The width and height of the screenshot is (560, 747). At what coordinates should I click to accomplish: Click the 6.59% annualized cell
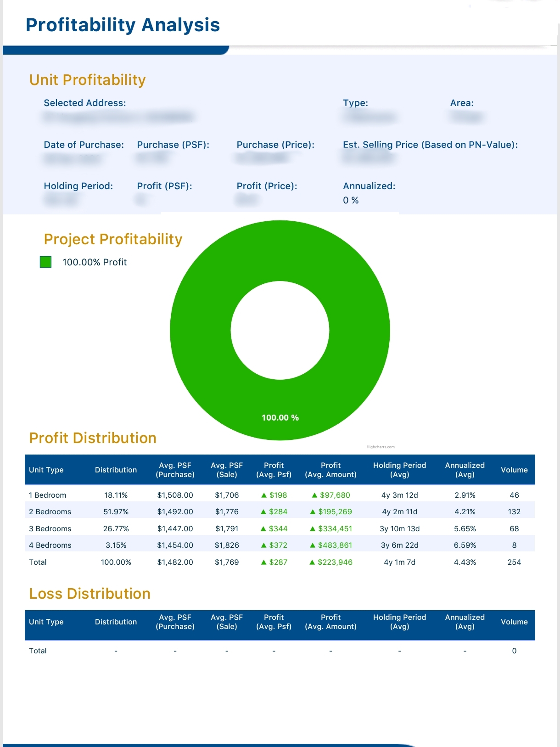click(x=465, y=545)
